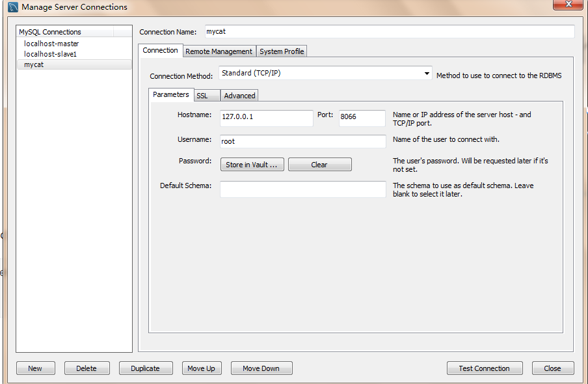Click the 'Name or IP address of the server host' description
The width and height of the screenshot is (588, 384).
[x=462, y=118]
